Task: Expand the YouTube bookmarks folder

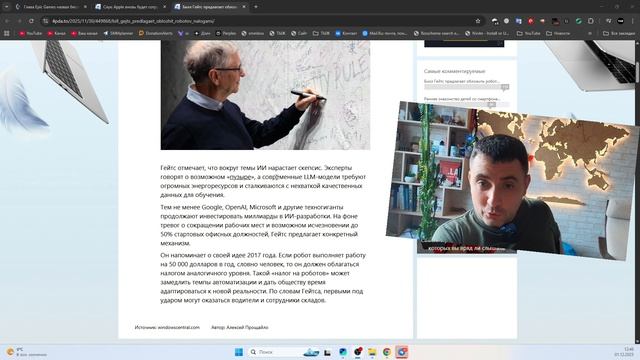Action: point(529,33)
